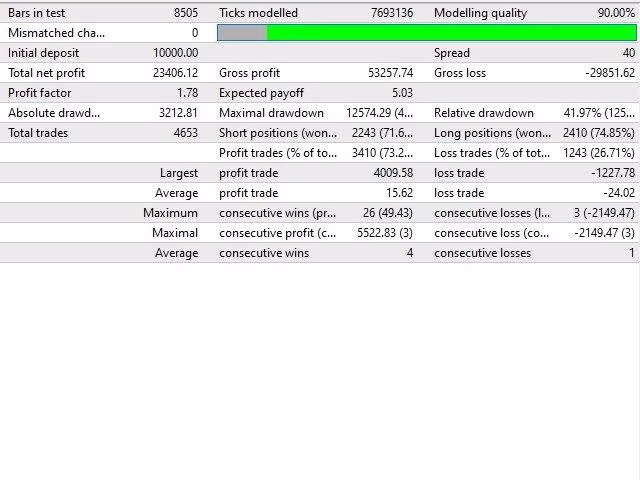Select the Maximal drawdown value cell
The image size is (640, 480).
(x=379, y=113)
